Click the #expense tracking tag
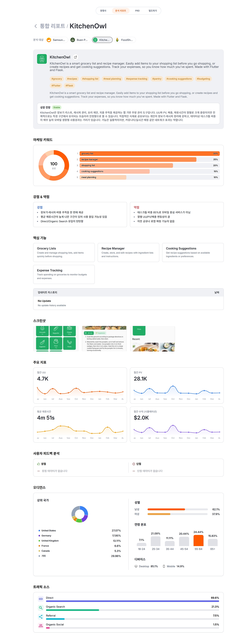Image resolution: width=248 pixels, height=644 pixels. 137,79
